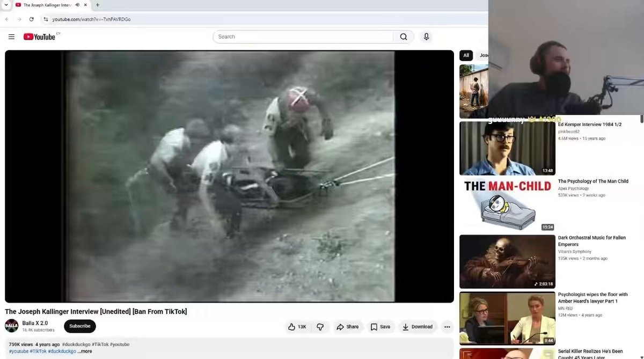Image resolution: width=644 pixels, height=359 pixels.
Task: Select The Joseph Kallinger Interview browser tab
Action: (x=47, y=5)
